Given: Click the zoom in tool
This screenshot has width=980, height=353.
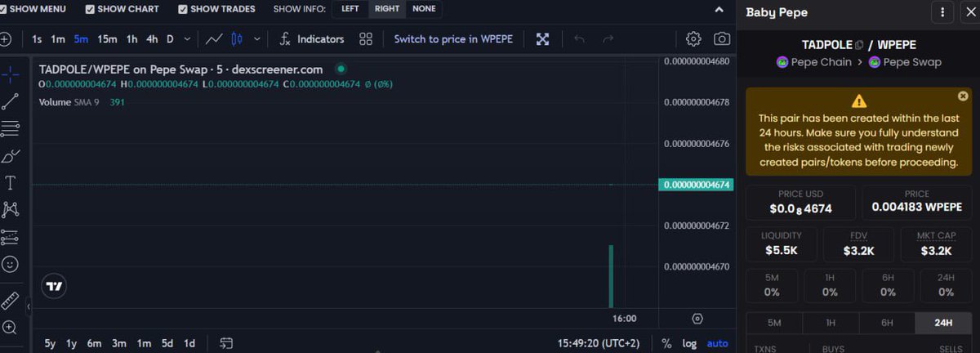Looking at the screenshot, I should click(x=10, y=327).
